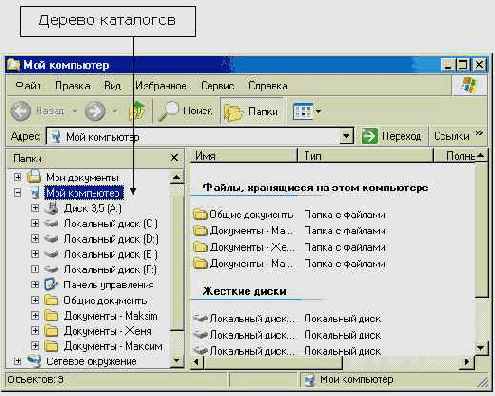Click the Ссылки links toolbar label
This screenshot has height=396, width=495.
pos(451,136)
